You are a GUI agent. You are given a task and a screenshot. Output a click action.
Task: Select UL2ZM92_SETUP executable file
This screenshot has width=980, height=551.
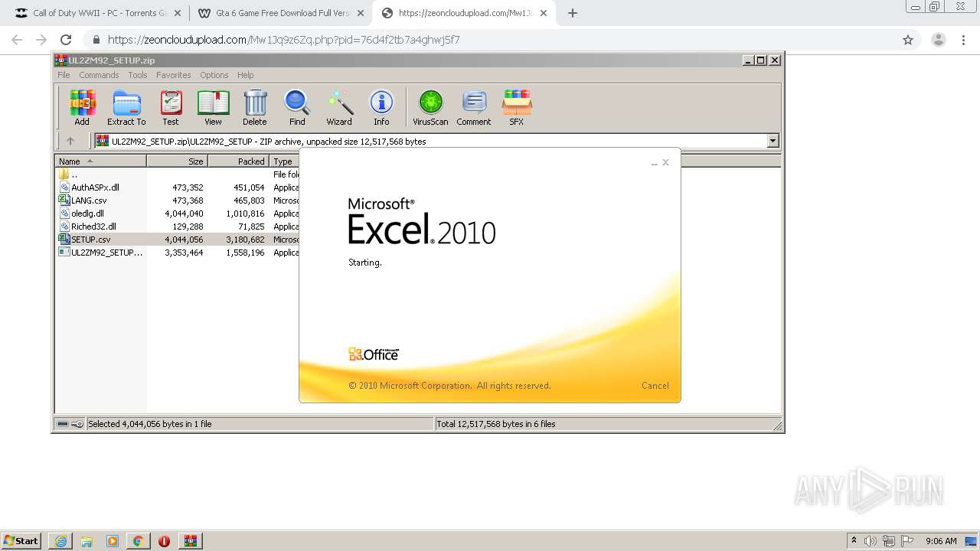[178, 253]
